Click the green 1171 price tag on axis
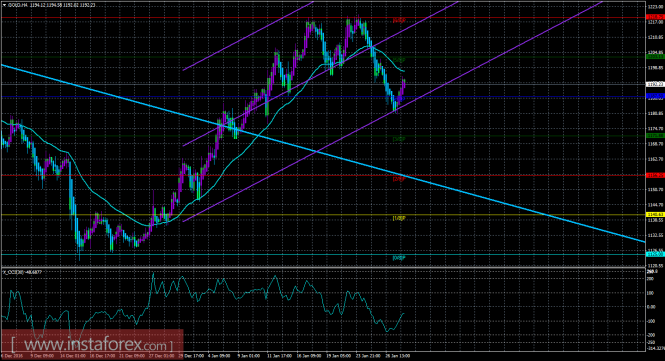Screen dimensions: 665x361 click(x=655, y=136)
